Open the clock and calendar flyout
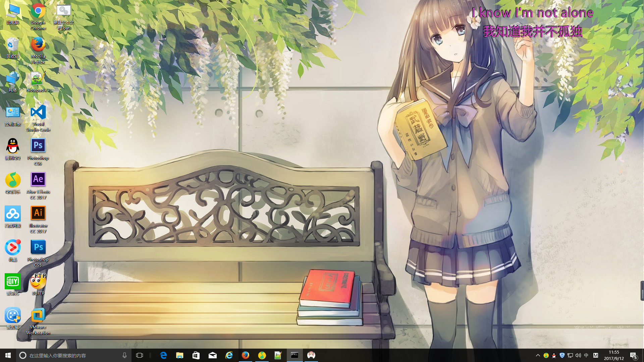The width and height of the screenshot is (644, 362). tap(614, 355)
